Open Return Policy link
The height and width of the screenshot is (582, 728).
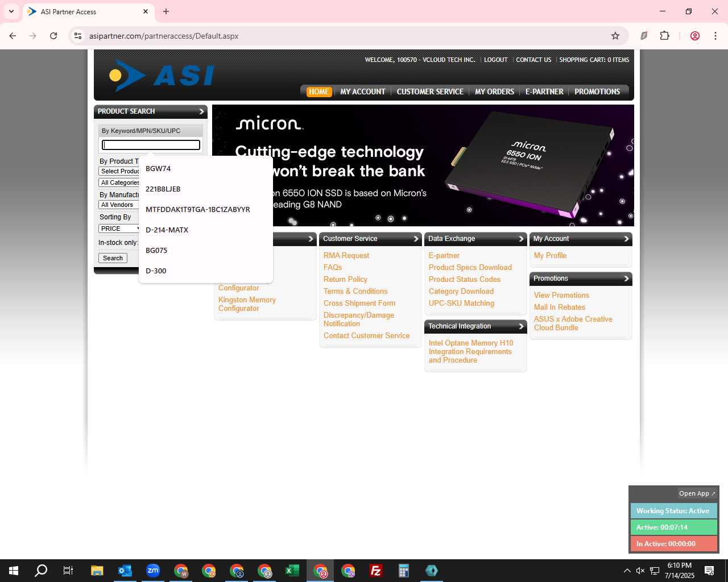tap(345, 280)
